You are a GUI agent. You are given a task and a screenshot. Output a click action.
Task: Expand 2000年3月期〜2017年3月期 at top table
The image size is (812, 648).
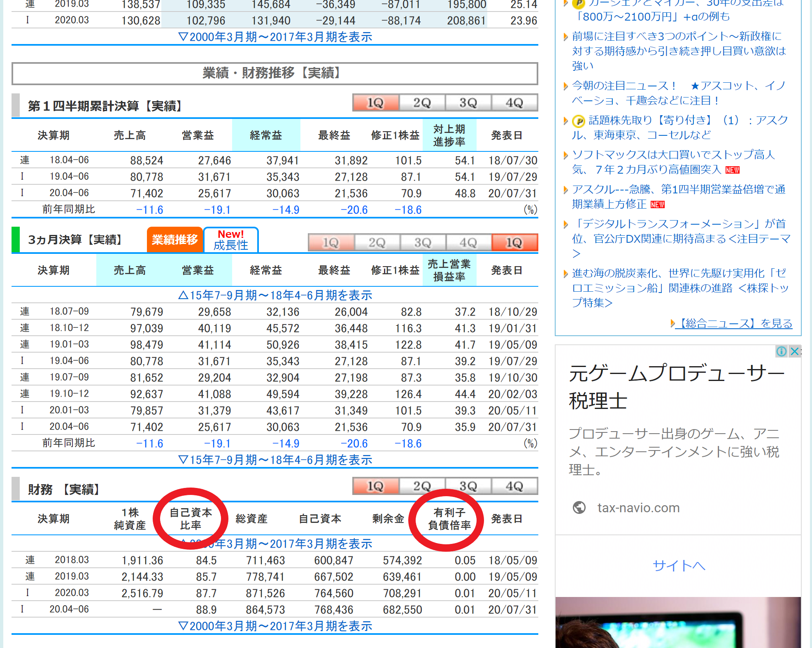point(275,37)
